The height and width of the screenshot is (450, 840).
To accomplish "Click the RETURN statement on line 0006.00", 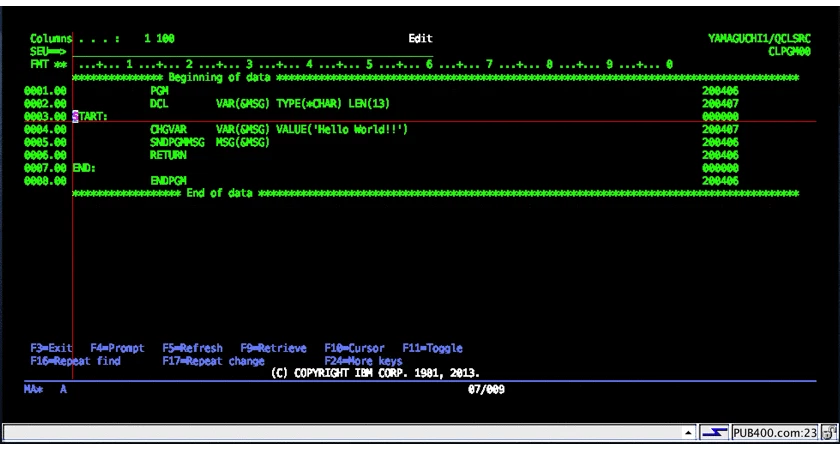I will (168, 155).
